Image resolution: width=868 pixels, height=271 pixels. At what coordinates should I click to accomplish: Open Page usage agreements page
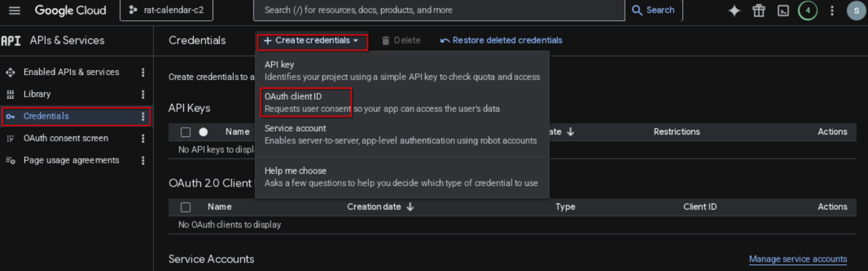(x=71, y=160)
